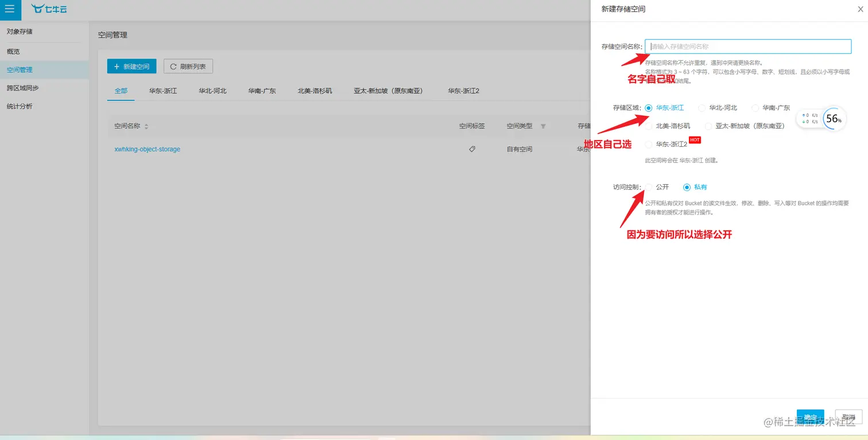Select the 亚太-新加坡 region radio in dialog
This screenshot has width=868, height=440.
coord(708,126)
